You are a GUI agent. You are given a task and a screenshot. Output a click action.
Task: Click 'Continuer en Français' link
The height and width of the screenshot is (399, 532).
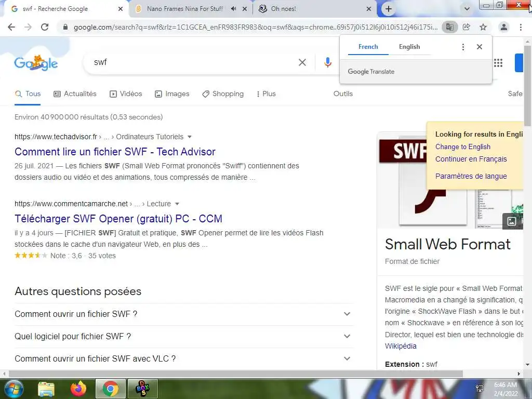tap(471, 159)
